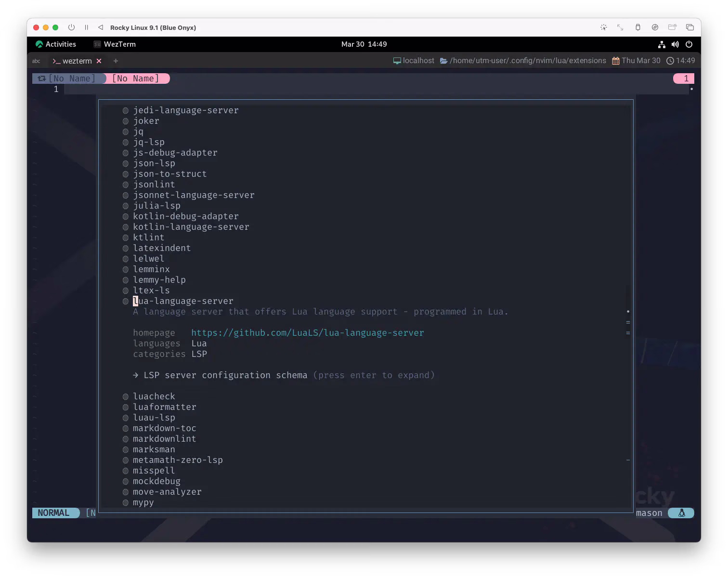Select the ltex-ls package
This screenshot has height=578, width=728.
pos(151,290)
